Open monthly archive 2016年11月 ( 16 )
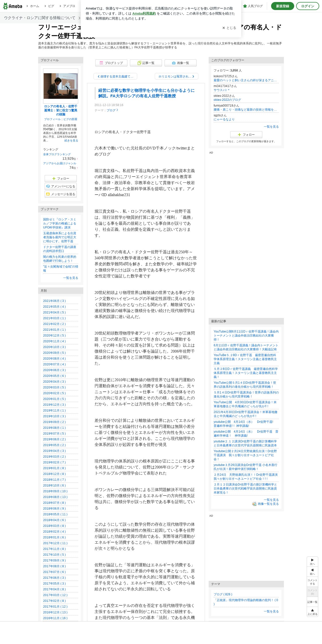 (x=55, y=618)
